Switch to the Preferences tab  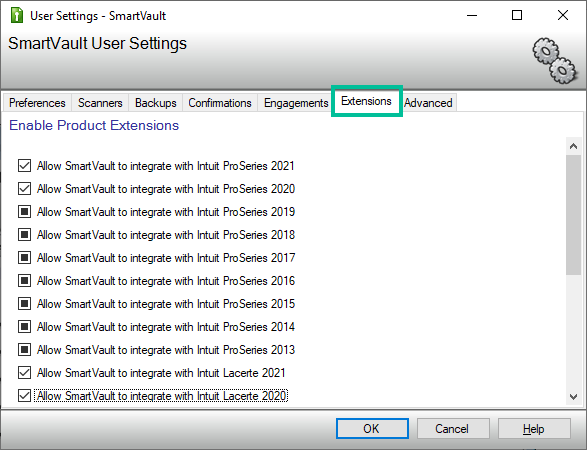click(37, 103)
